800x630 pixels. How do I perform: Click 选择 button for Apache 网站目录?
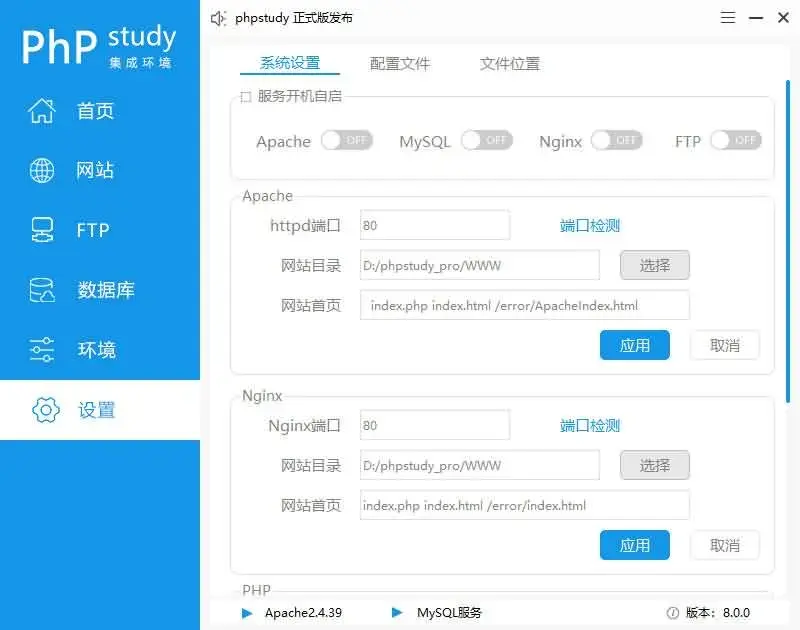coord(655,265)
